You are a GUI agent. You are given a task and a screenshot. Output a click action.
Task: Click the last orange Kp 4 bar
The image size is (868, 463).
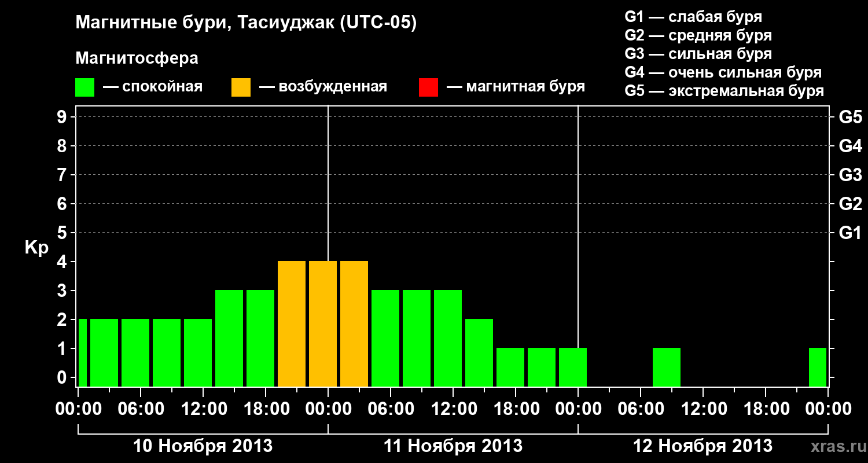tap(354, 324)
